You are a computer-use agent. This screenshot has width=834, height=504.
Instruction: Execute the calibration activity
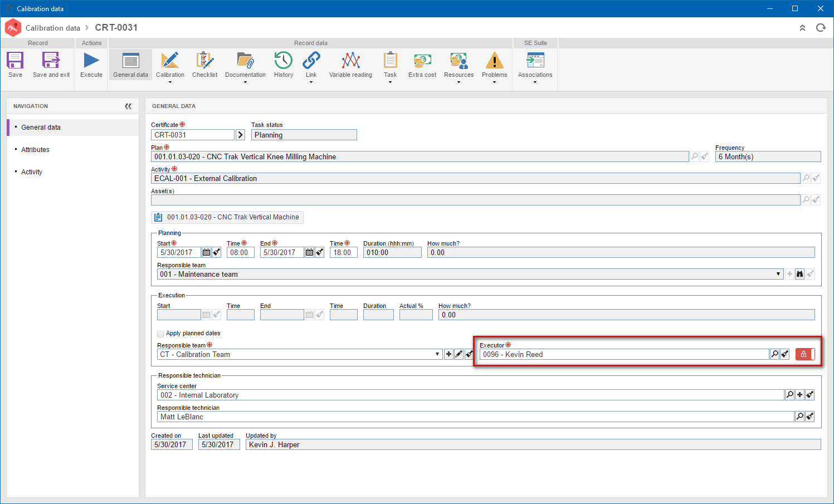91,65
